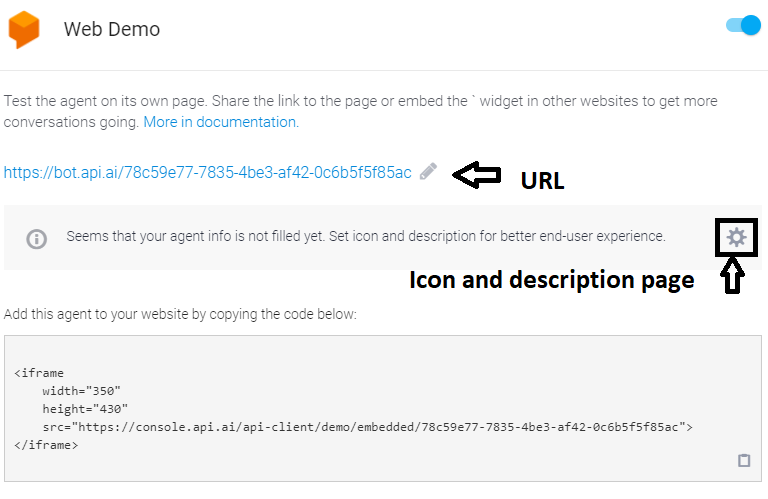
Task: Open agent settings with the gear icon
Action: click(x=736, y=238)
